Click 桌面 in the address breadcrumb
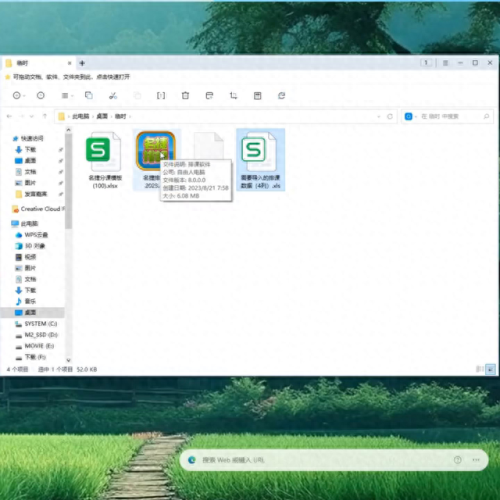Viewport: 500px width, 500px height. tap(102, 116)
